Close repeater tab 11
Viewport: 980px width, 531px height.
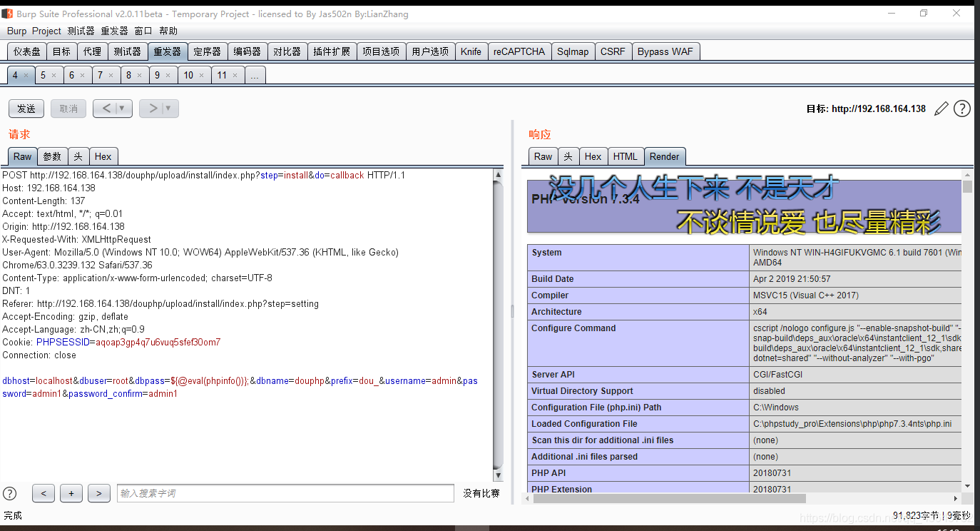(235, 75)
